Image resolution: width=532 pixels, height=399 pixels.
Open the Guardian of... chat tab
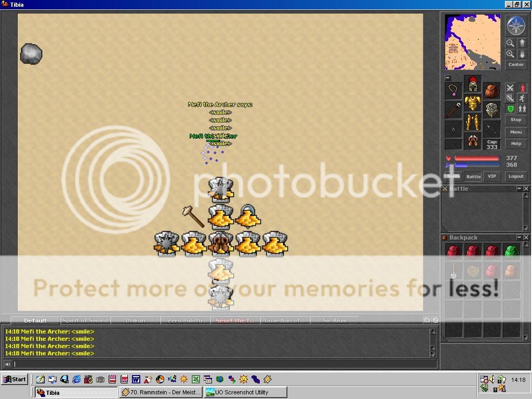(285, 320)
